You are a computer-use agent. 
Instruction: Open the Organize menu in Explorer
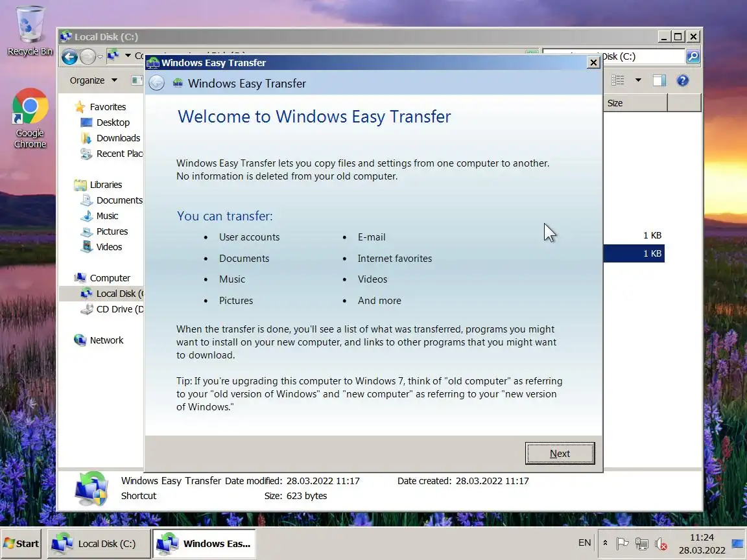click(x=93, y=80)
